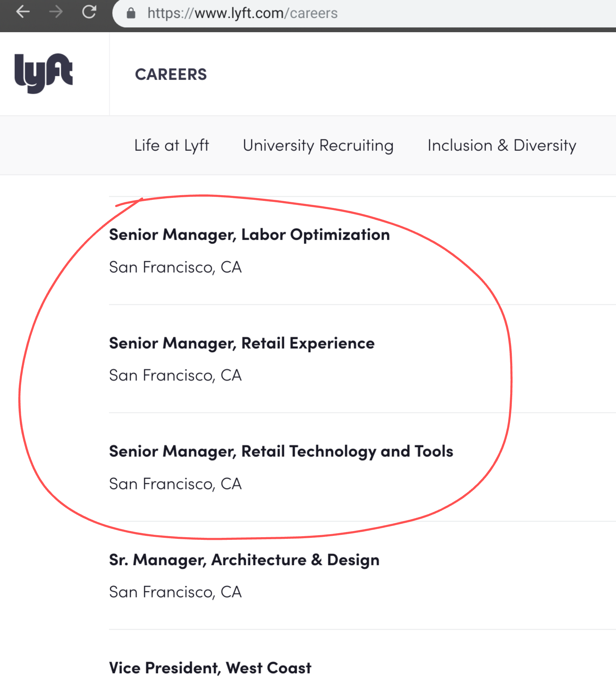Screen dimensions: 616x688
Task: Focus the address bar showing www.lyft.com
Action: (364, 13)
